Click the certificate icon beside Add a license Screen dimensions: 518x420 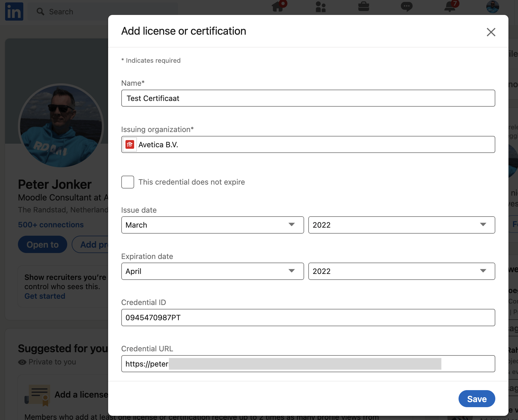[x=38, y=395]
